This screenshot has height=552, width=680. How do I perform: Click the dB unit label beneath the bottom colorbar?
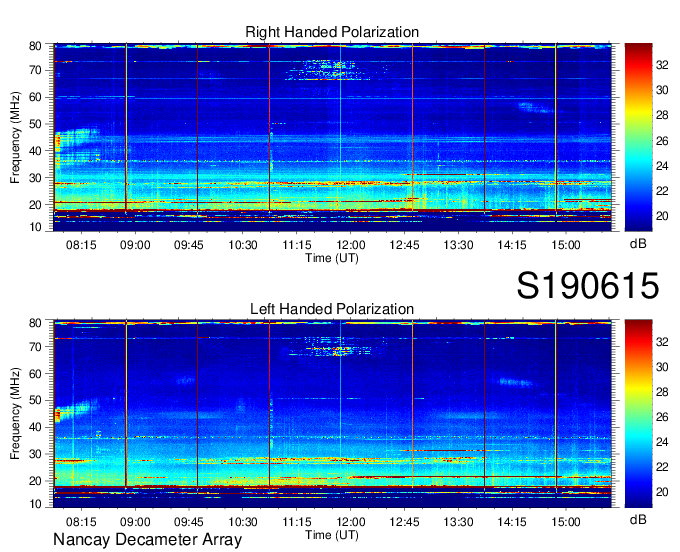638,520
